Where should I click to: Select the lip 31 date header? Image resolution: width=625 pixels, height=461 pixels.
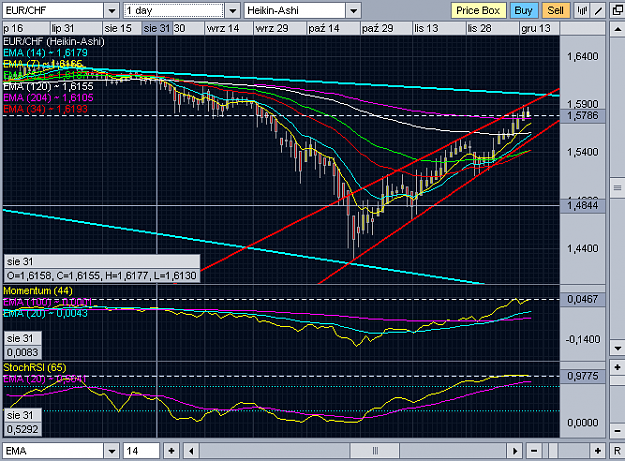pos(63,28)
